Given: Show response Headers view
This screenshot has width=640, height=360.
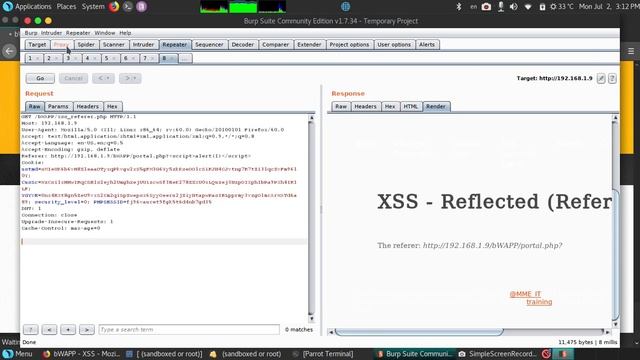Looking at the screenshot, I should tap(365, 107).
